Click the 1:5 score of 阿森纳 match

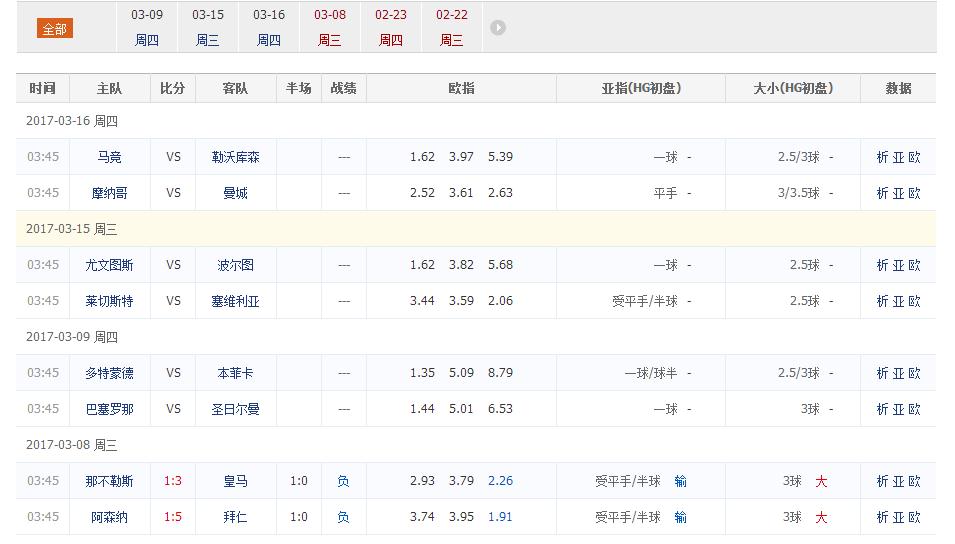tap(173, 517)
